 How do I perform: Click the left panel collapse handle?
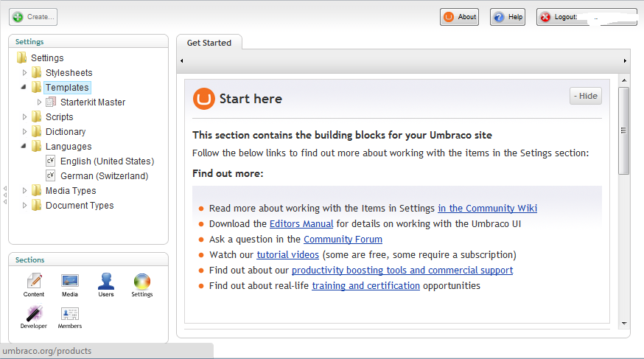click(5, 195)
